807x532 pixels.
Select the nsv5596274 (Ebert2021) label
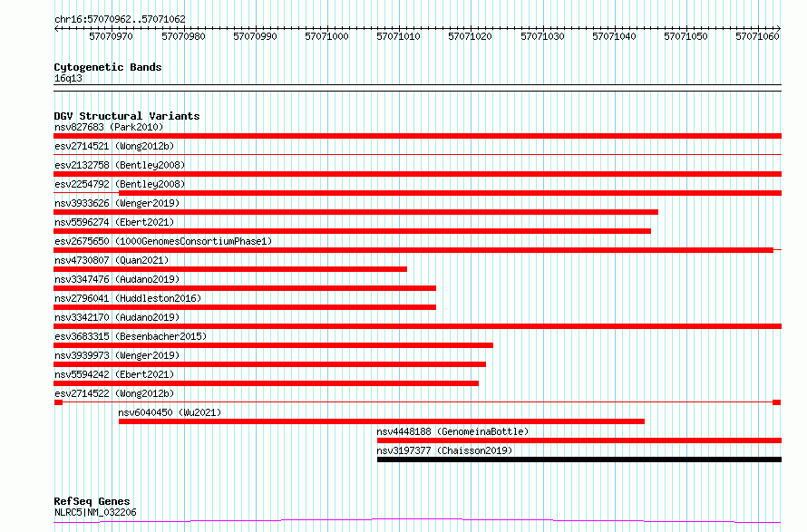pyautogui.click(x=114, y=222)
